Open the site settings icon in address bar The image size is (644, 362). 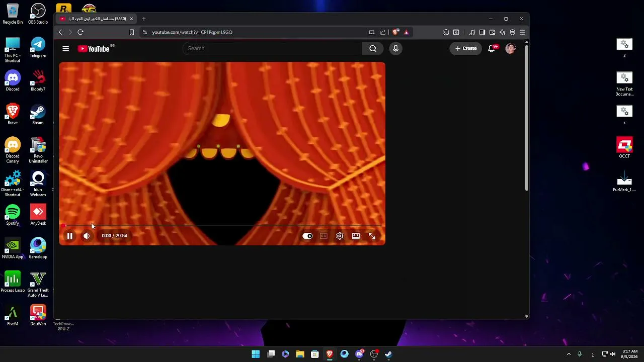[x=145, y=32]
